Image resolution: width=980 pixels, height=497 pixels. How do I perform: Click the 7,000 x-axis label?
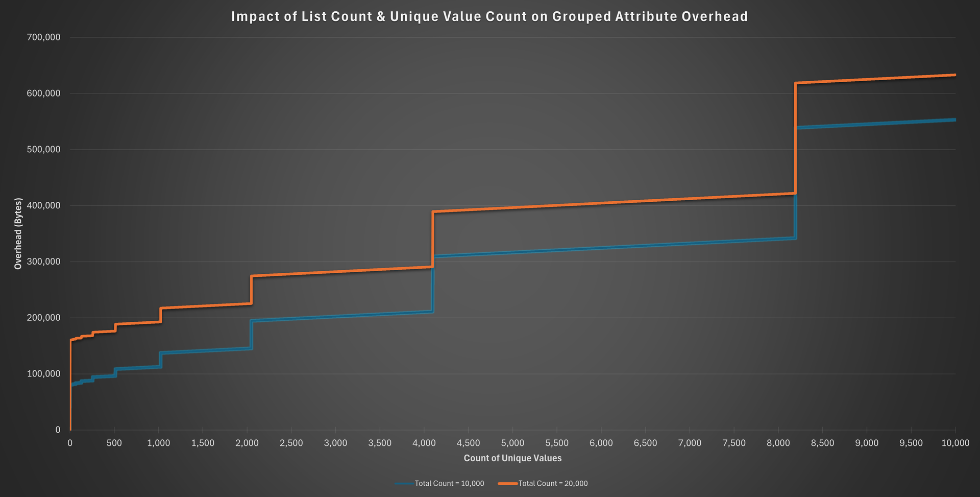(x=690, y=443)
